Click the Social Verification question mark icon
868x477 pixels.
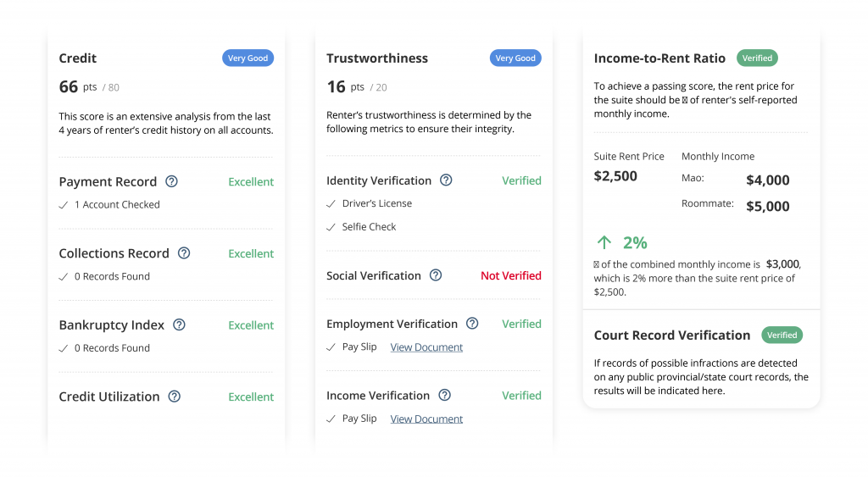coord(436,275)
